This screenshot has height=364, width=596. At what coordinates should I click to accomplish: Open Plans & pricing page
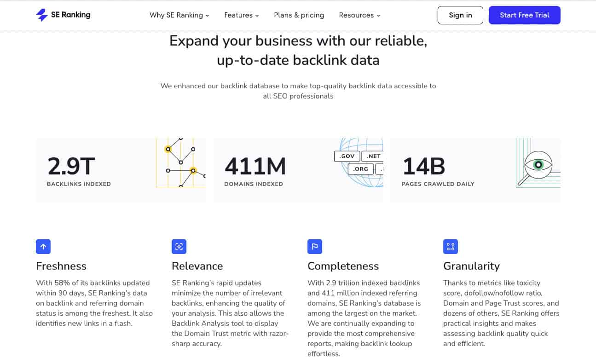[299, 15]
